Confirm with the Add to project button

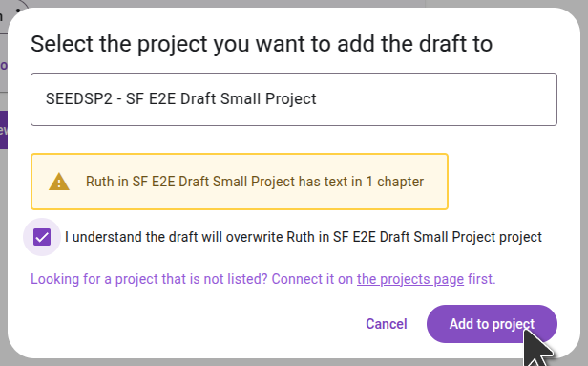492,324
